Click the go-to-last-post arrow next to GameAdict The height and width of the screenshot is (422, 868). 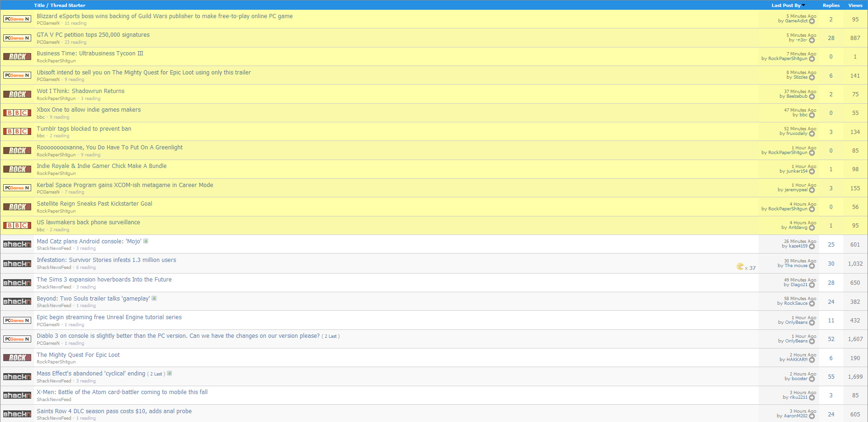tap(813, 21)
